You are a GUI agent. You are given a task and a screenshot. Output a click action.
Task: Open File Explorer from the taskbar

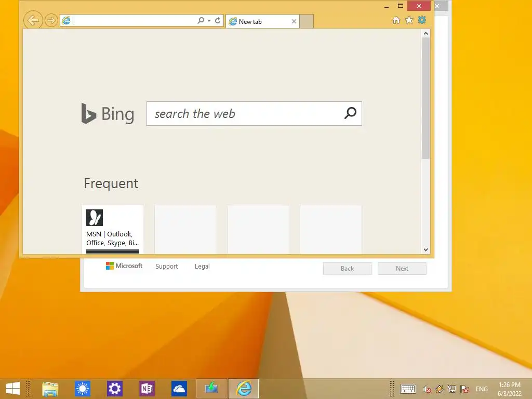50,389
